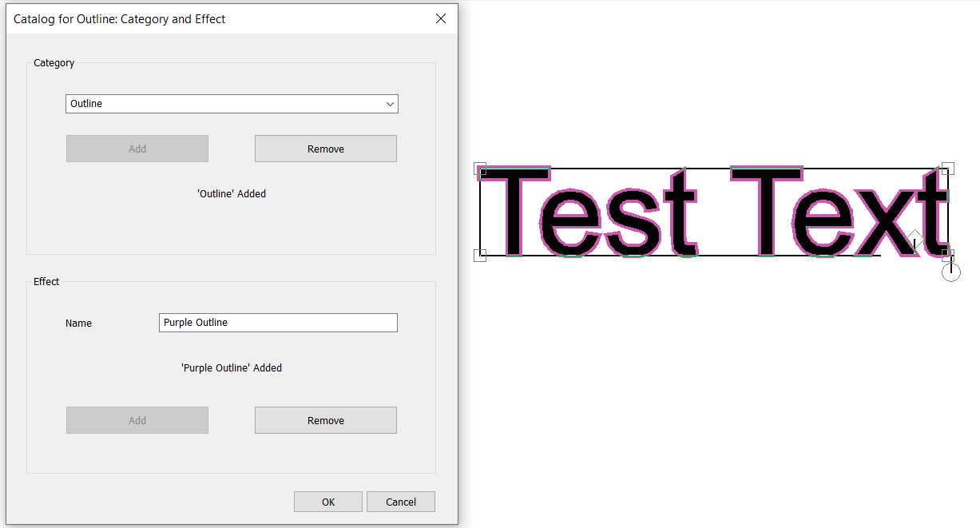Image resolution: width=980 pixels, height=528 pixels.
Task: Click the "Test Text" outlined text object
Action: coord(714,212)
